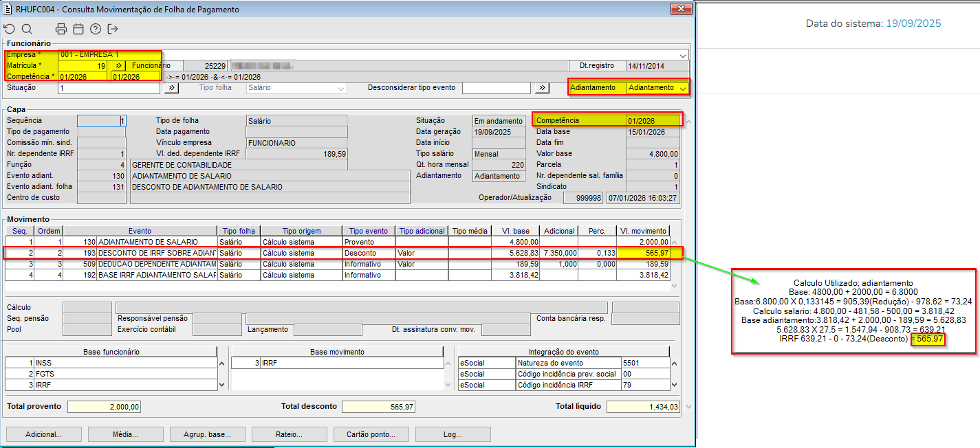Click the lookup arrow next to Situação
This screenshot has height=448, width=980.
point(171,88)
